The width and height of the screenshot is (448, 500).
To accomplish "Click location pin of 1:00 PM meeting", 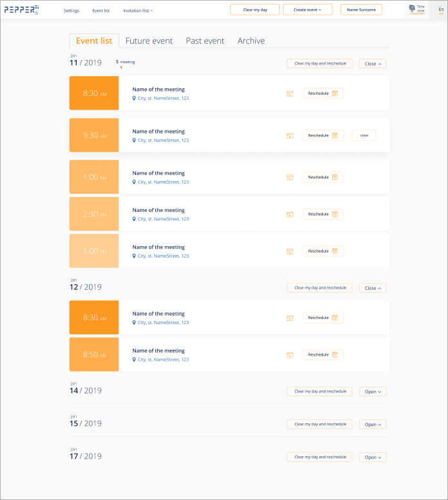I will pyautogui.click(x=134, y=182).
